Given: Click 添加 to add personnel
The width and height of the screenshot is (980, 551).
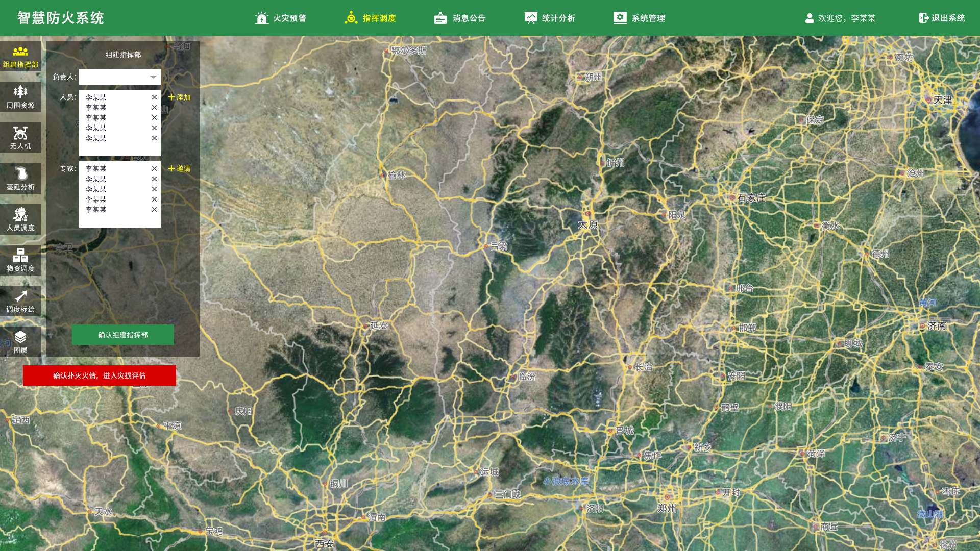Looking at the screenshot, I should (x=179, y=97).
